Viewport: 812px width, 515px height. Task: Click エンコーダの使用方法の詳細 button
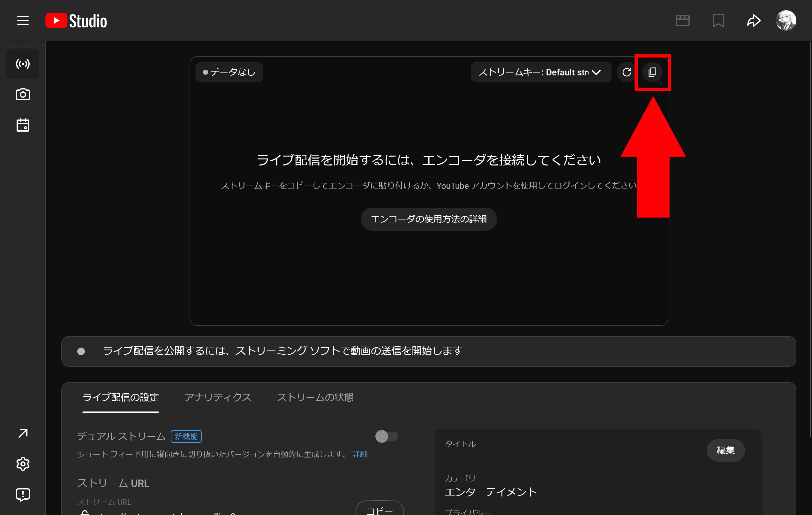429,219
